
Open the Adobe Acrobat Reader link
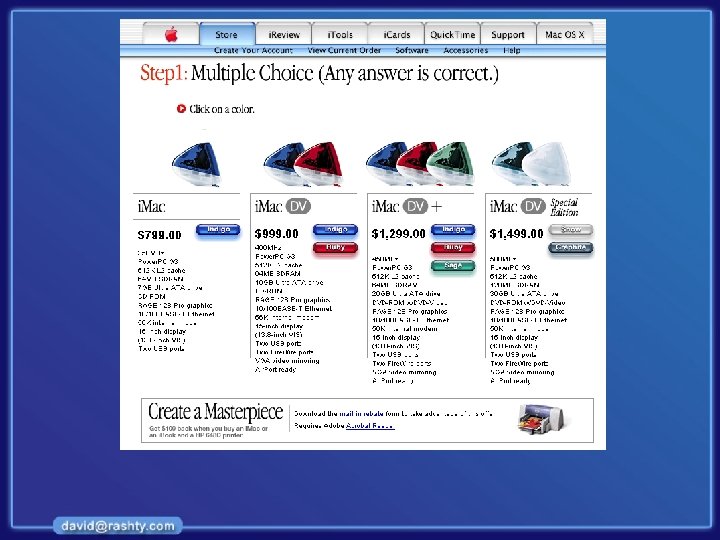(x=370, y=426)
